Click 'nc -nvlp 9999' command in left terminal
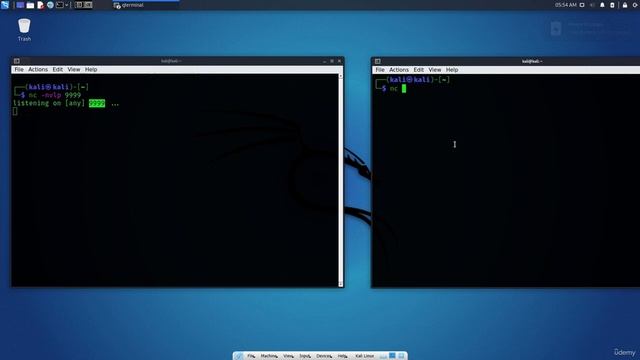The width and height of the screenshot is (640, 360). [x=55, y=95]
